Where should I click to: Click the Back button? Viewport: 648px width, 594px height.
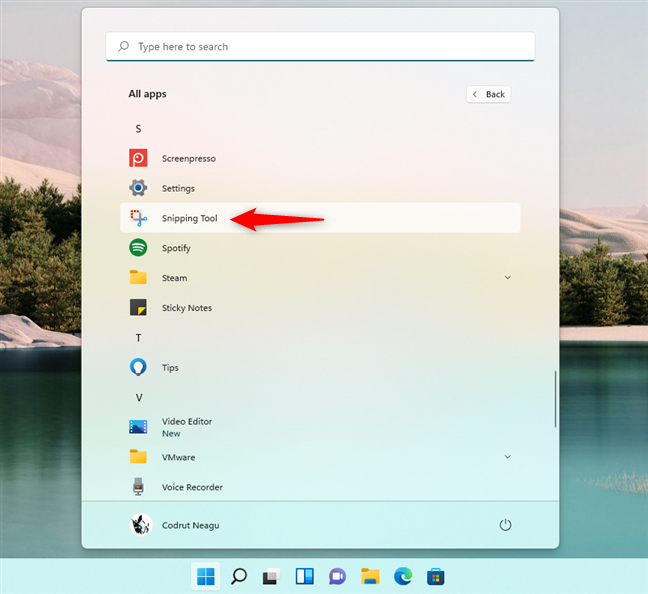[488, 94]
